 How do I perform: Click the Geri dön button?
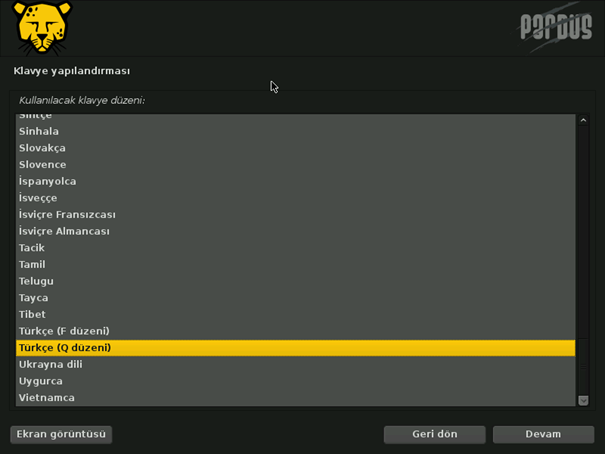pos(434,434)
